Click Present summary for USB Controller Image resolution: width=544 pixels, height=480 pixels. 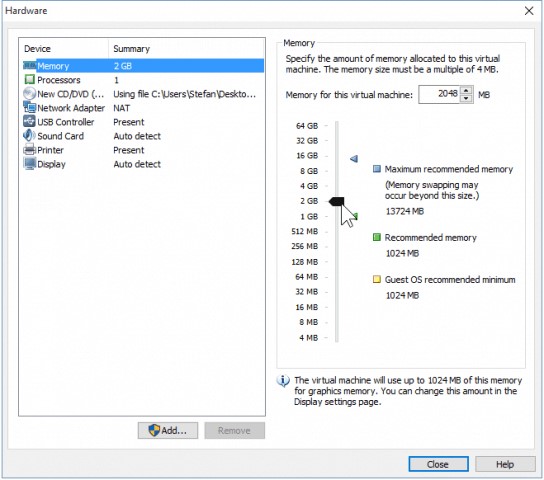[129, 122]
